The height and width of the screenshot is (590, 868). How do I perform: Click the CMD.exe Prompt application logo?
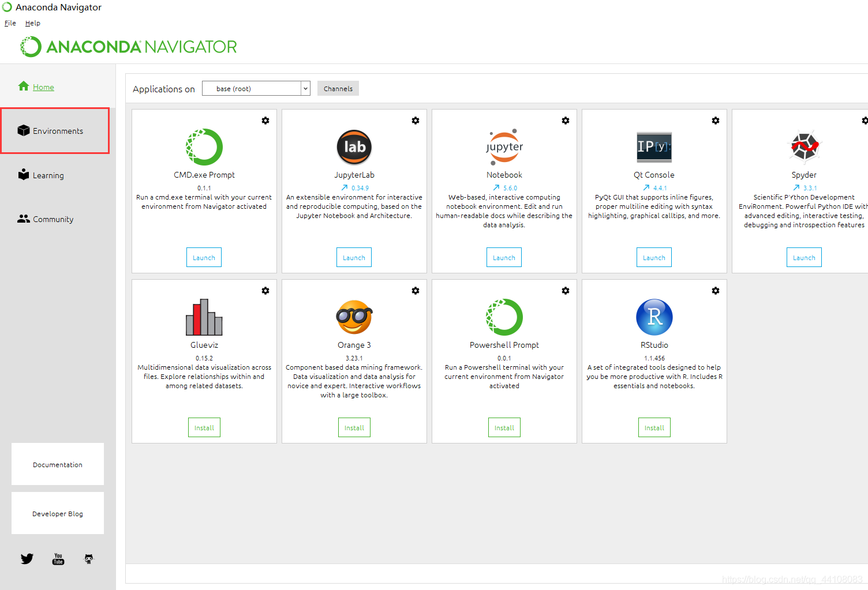(x=204, y=147)
